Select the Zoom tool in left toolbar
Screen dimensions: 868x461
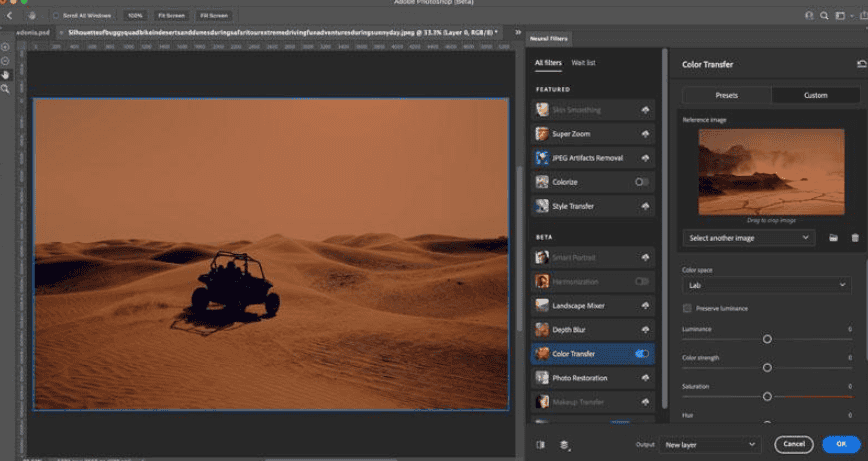coord(5,88)
